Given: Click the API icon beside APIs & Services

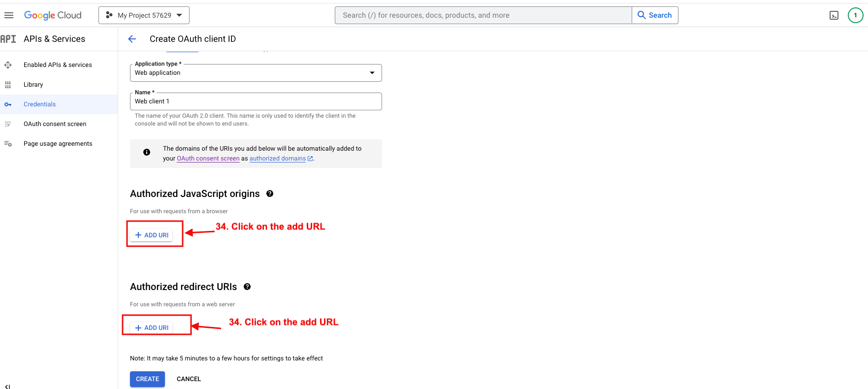Looking at the screenshot, I should coord(8,39).
